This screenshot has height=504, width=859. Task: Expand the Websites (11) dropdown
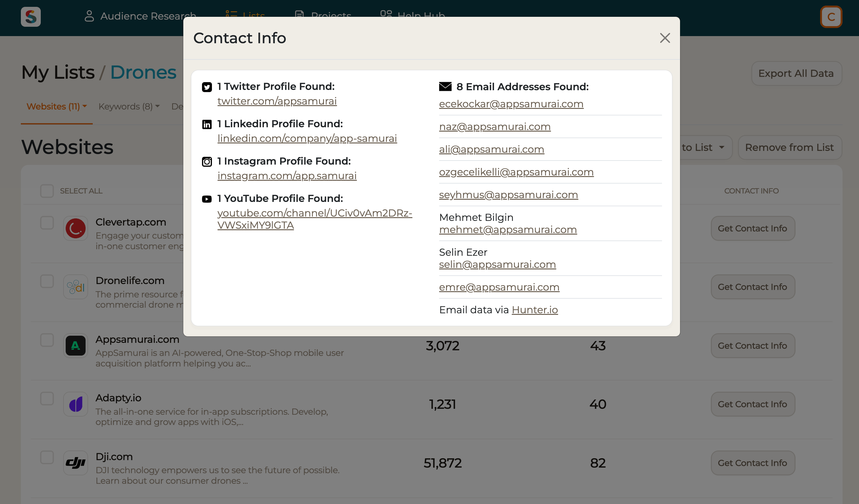coord(56,106)
